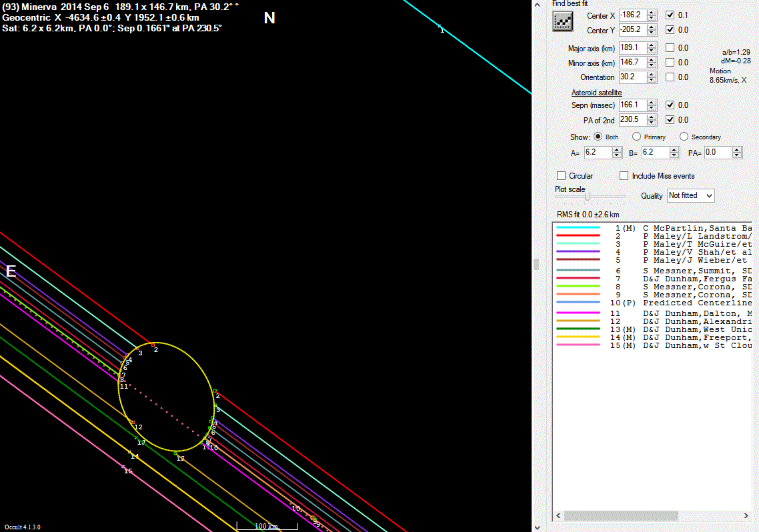Select observer 11 D&J Dunham, Dalton row
The height and width of the screenshot is (532, 759).
pyautogui.click(x=654, y=313)
